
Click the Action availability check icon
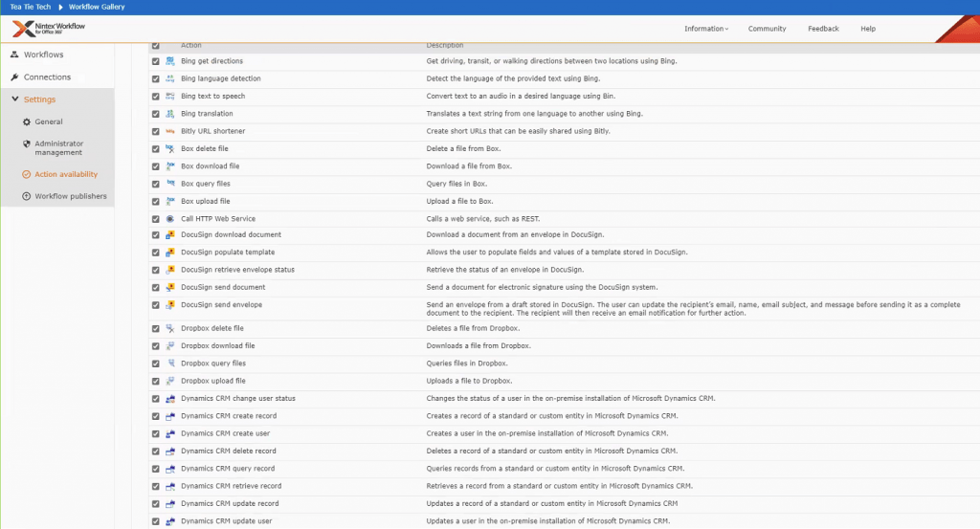pos(26,174)
